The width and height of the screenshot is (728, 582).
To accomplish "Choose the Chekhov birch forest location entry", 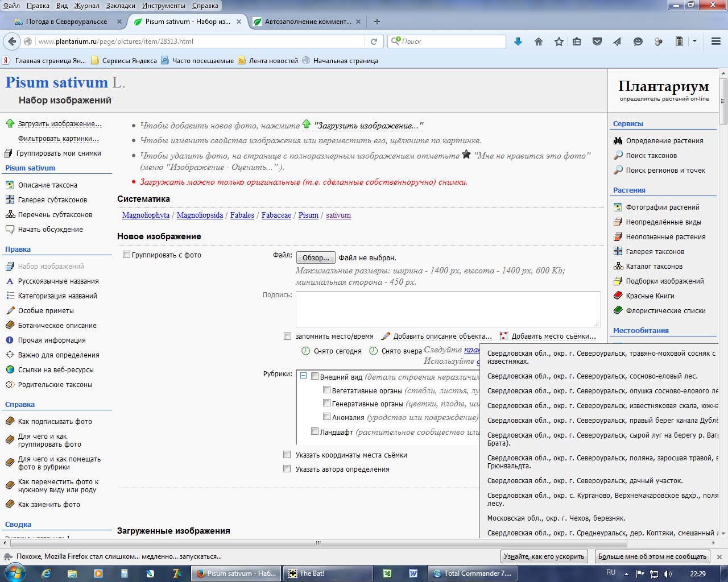I will (x=556, y=518).
